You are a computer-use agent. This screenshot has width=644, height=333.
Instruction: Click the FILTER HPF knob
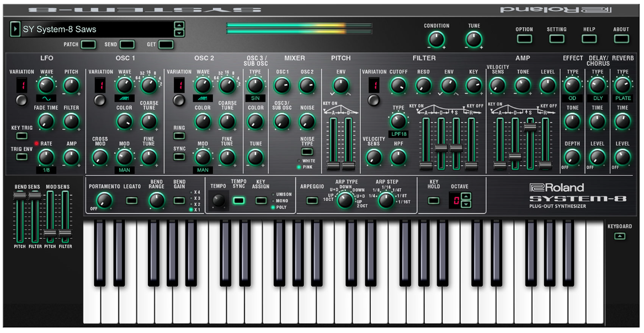[x=397, y=158]
